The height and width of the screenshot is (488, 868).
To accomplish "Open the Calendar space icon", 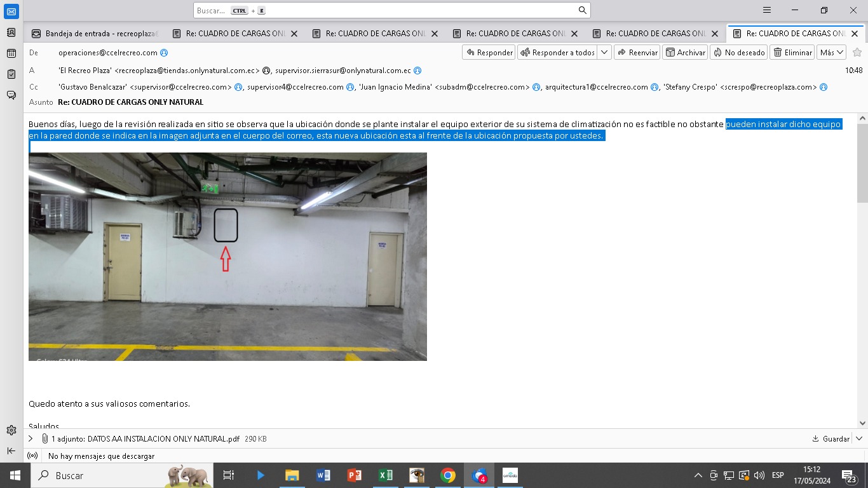I will click(x=11, y=53).
